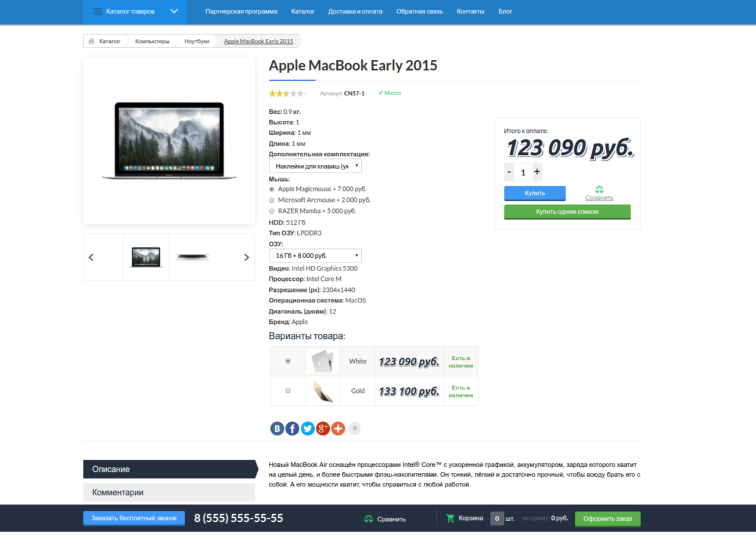Viewport: 756px width, 545px height.
Task: Share via the Facebook icon
Action: 292,428
